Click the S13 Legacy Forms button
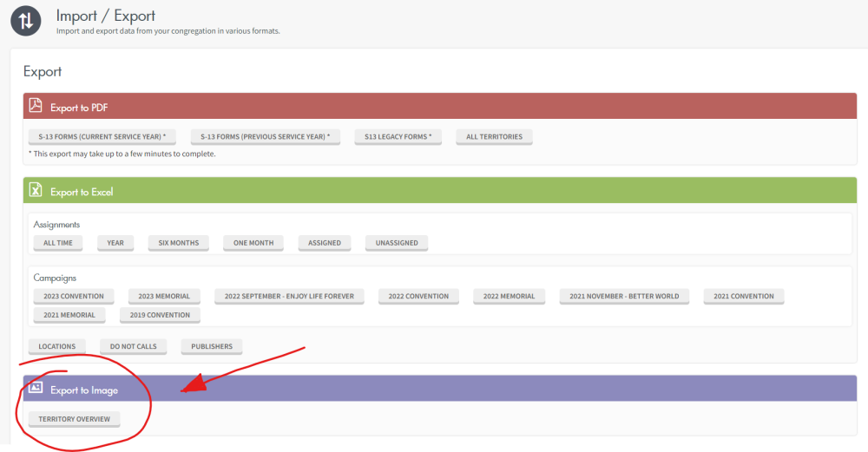This screenshot has height=452, width=868. coord(398,137)
